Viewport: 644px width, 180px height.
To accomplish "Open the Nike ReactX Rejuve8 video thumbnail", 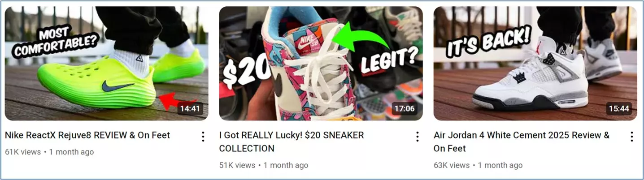I will 106,64.
